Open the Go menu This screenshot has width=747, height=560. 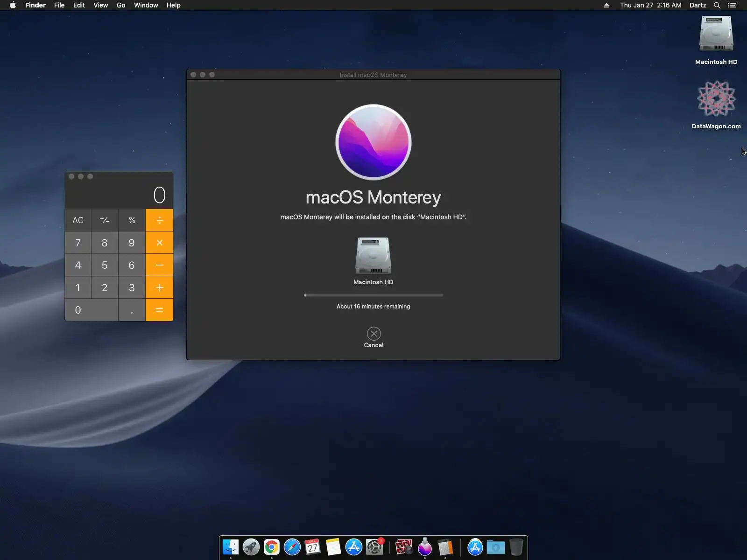click(x=121, y=5)
